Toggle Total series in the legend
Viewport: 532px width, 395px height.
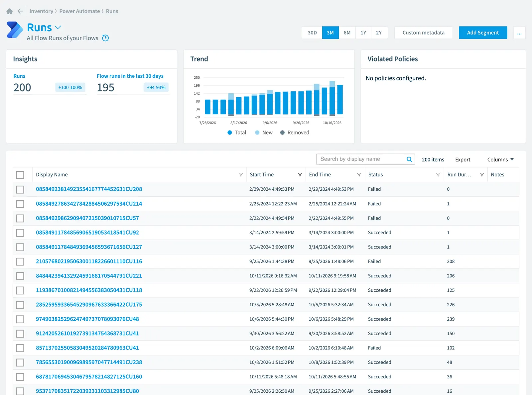point(237,133)
